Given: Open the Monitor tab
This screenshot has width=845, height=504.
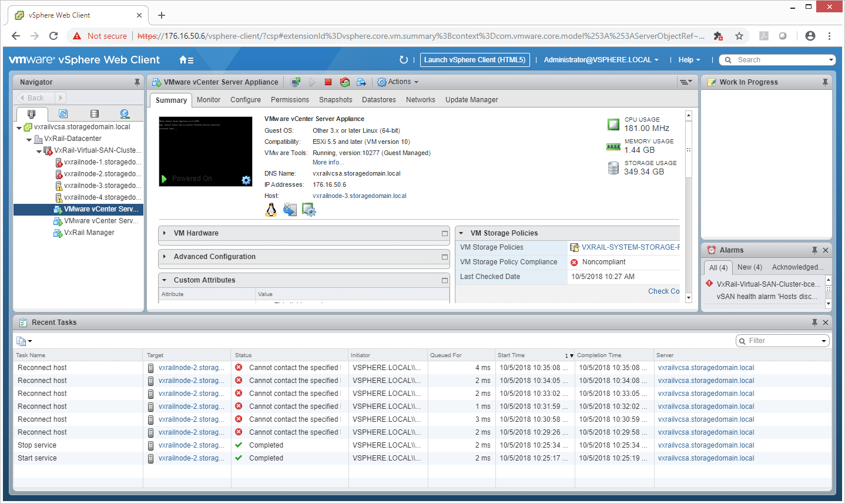Looking at the screenshot, I should 209,100.
